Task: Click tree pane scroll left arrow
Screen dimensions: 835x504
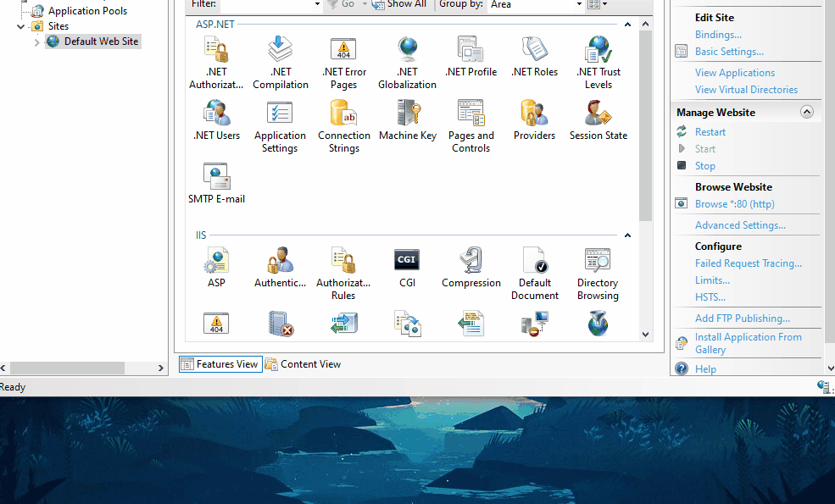Action: [x=3, y=368]
